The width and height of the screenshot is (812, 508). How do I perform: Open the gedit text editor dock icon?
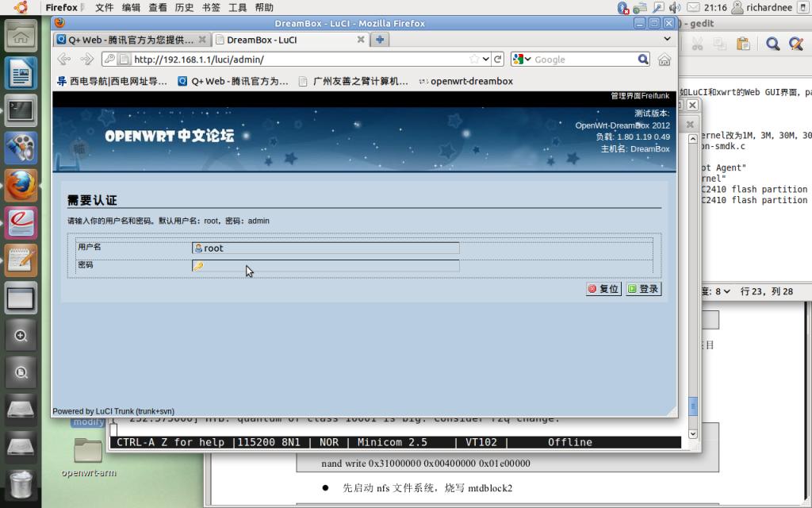coord(21,260)
